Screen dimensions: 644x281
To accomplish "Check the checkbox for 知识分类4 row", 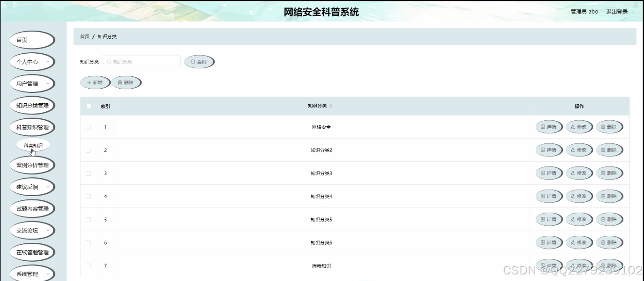I will tap(88, 196).
